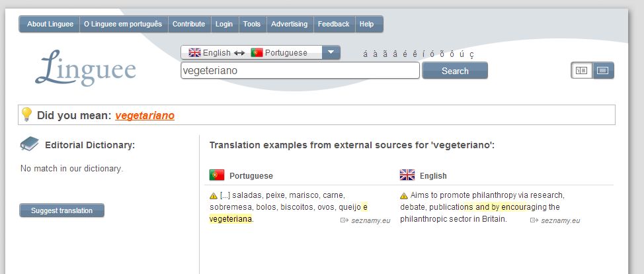Open seznamy.eu source under Portuguese example
Image resolution: width=644 pixels, height=274 pixels.
point(371,220)
